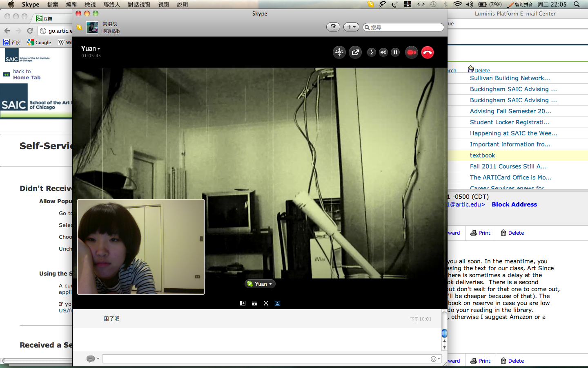This screenshot has width=588, height=368.
Task: Open the 百度 bookmark
Action: tap(12, 42)
